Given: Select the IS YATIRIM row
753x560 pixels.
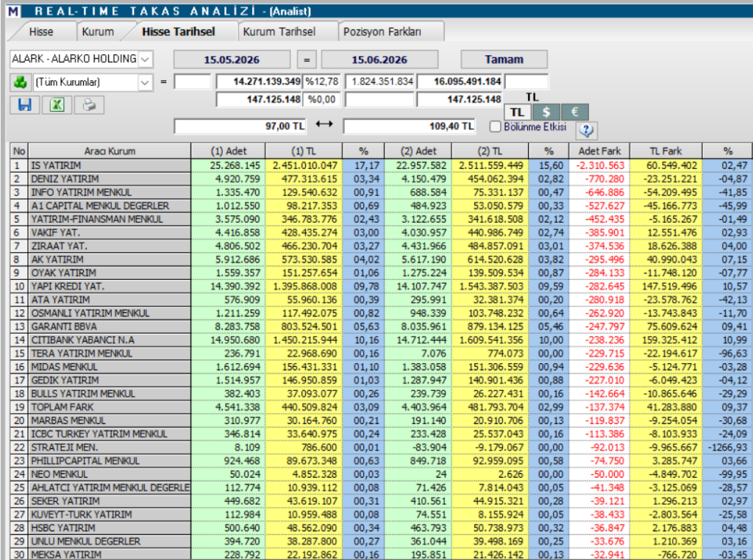Looking at the screenshot, I should tap(382, 165).
